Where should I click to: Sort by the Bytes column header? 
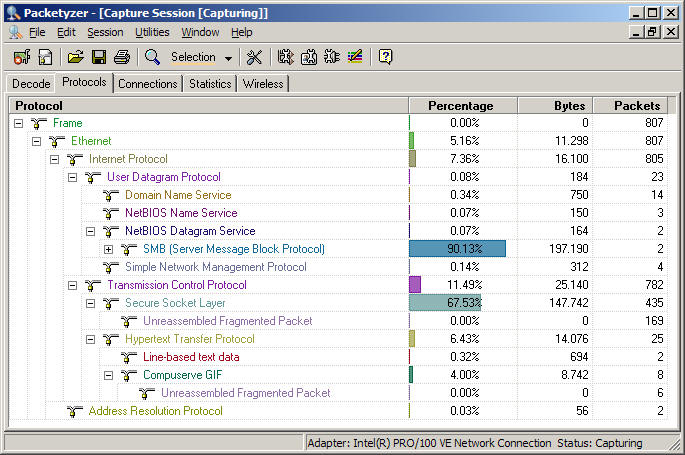[555, 106]
